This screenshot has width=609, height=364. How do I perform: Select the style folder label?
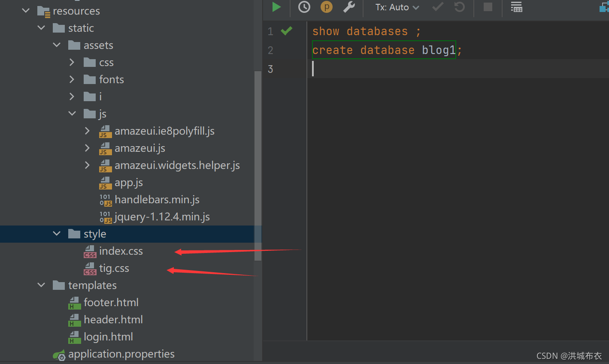click(x=95, y=234)
